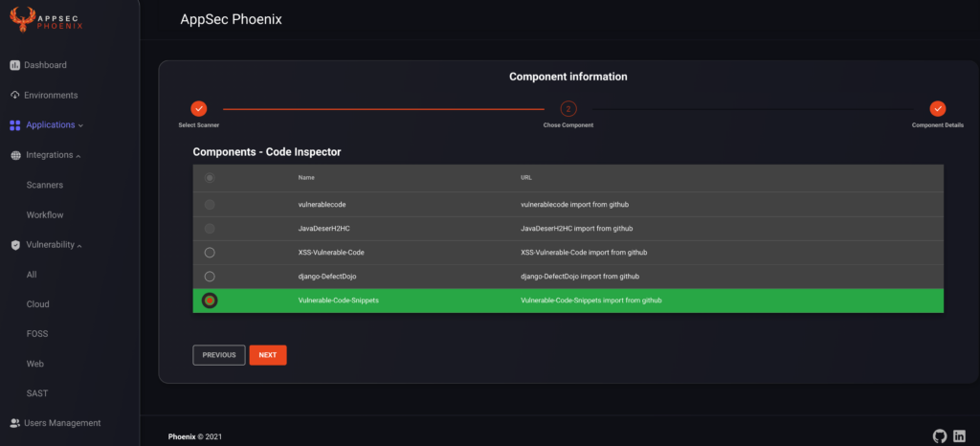980x446 pixels.
Task: Open Web vulnerabilities menu item
Action: coord(35,364)
